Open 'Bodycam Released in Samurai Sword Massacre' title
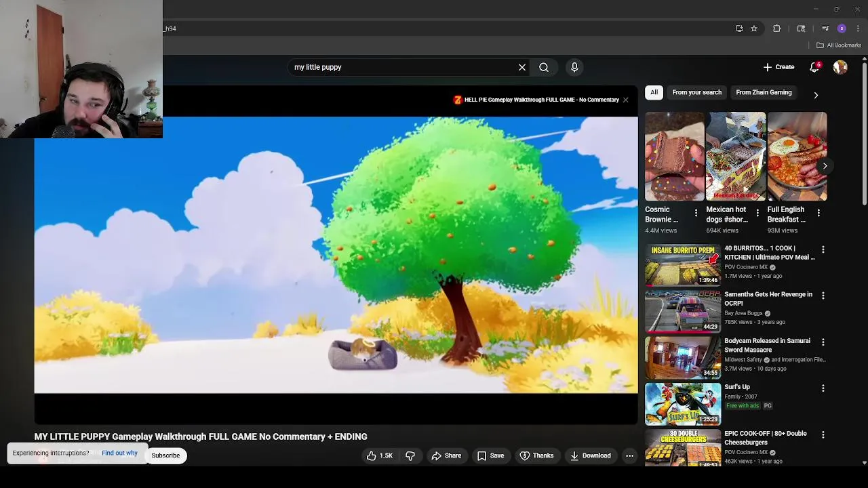Viewport: 868px width, 488px height. (x=767, y=345)
